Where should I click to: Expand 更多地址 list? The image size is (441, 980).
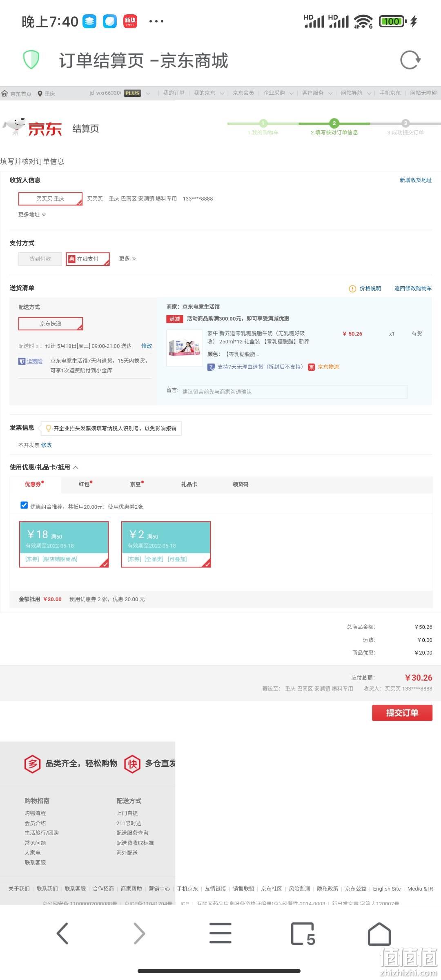(x=32, y=214)
